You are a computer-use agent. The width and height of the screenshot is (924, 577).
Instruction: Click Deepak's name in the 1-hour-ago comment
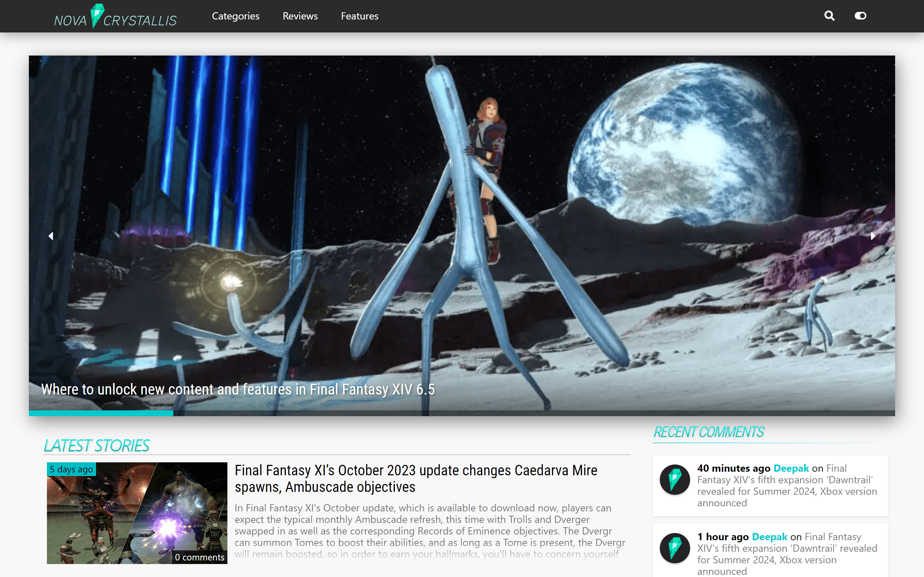click(770, 537)
